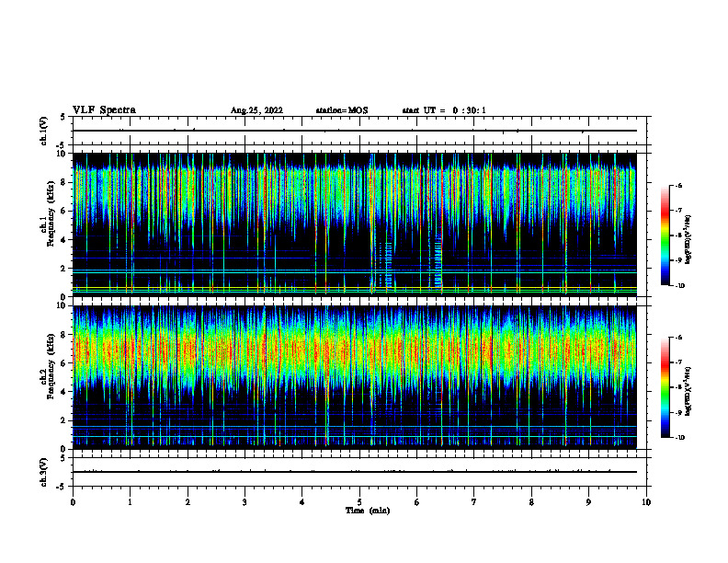This screenshot has width=728, height=563.
Task: Click the 'ch.3(V)' waveform axis label
Action: 43,472
